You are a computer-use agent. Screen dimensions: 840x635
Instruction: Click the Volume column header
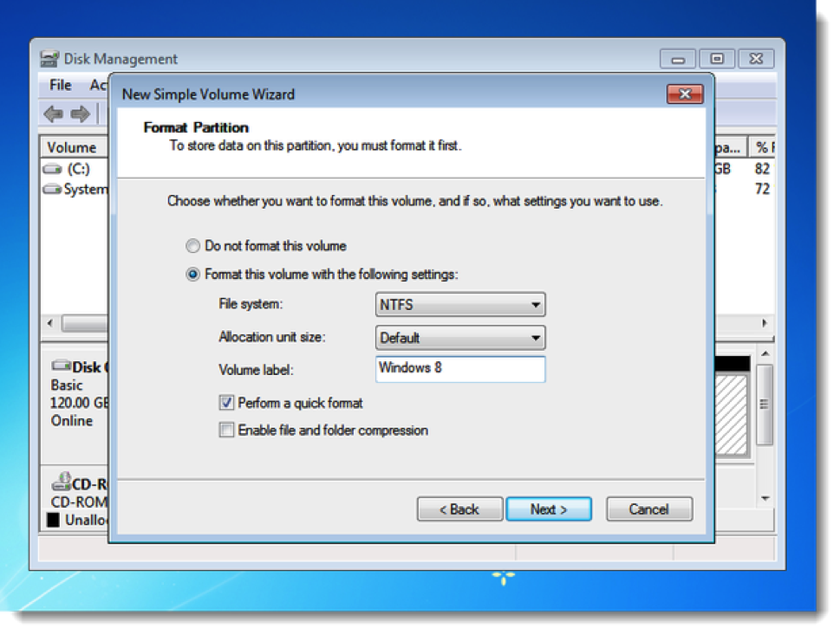74,147
